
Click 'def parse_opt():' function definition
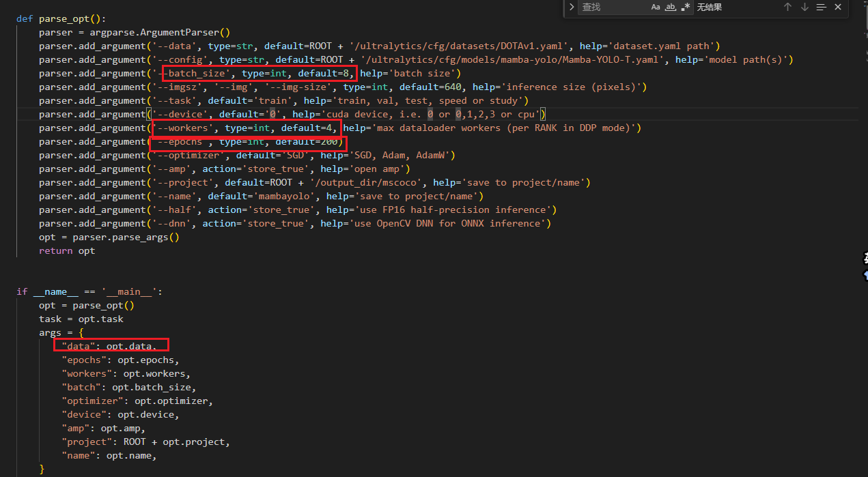(61, 18)
